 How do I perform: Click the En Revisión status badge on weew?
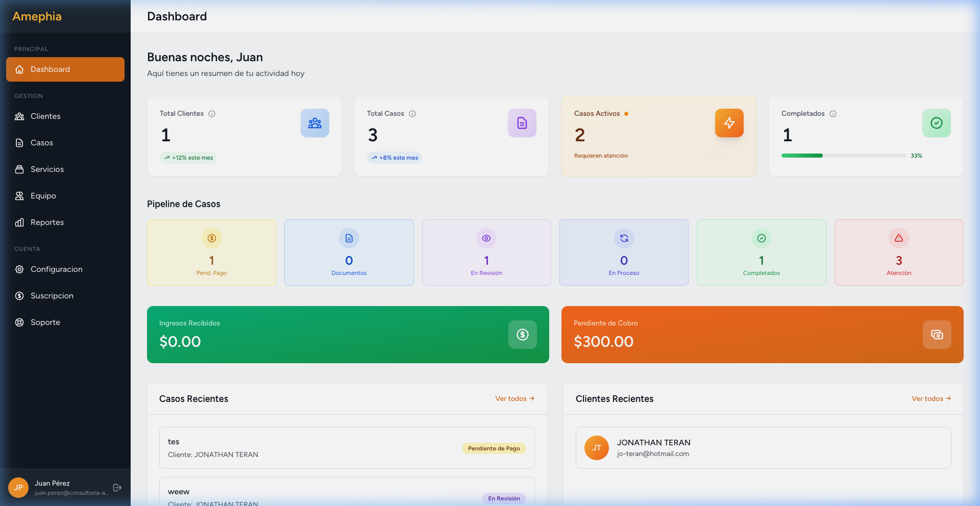point(504,498)
